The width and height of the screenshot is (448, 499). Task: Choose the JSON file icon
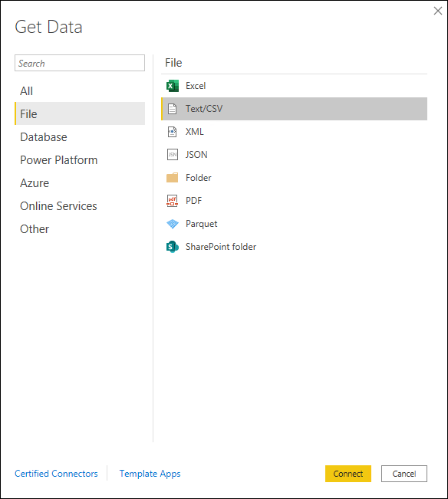tap(173, 155)
